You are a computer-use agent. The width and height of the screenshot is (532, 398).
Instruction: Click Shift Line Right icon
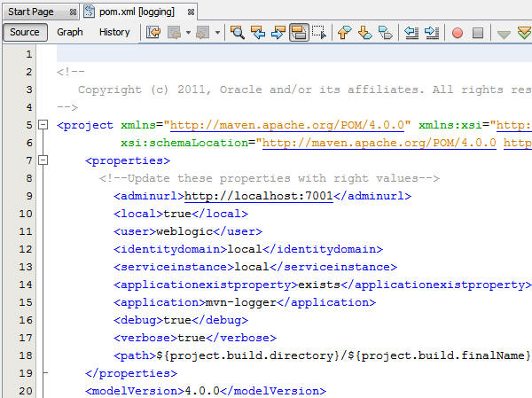432,33
